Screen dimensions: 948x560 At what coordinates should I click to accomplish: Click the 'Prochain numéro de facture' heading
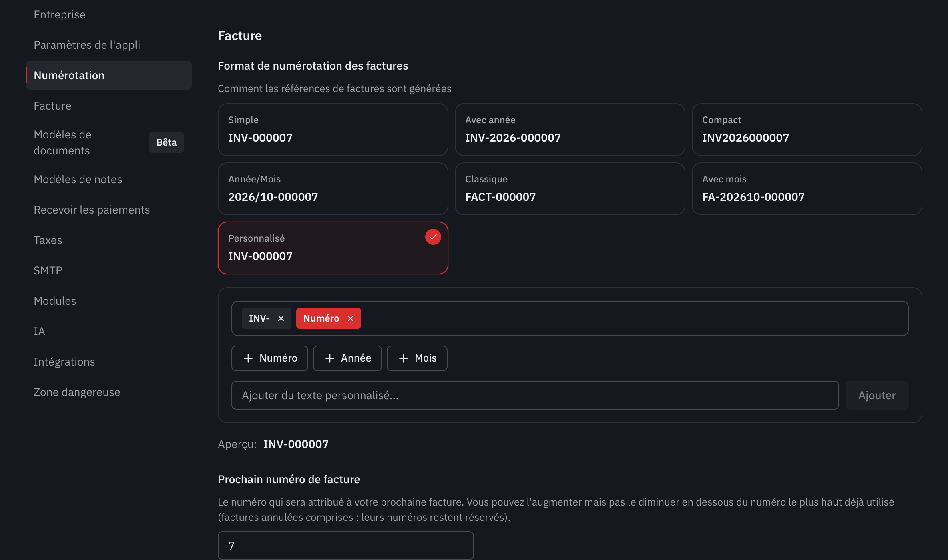click(x=289, y=479)
